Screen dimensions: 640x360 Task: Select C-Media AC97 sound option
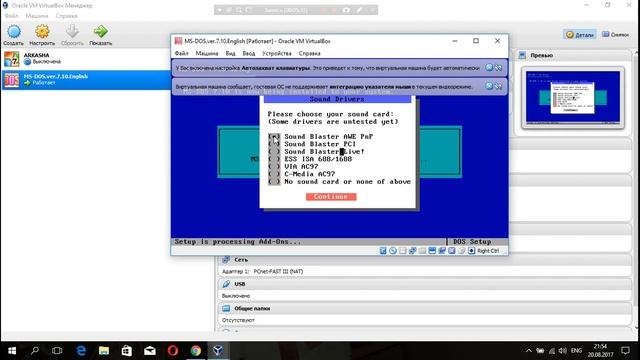pyautogui.click(x=302, y=174)
